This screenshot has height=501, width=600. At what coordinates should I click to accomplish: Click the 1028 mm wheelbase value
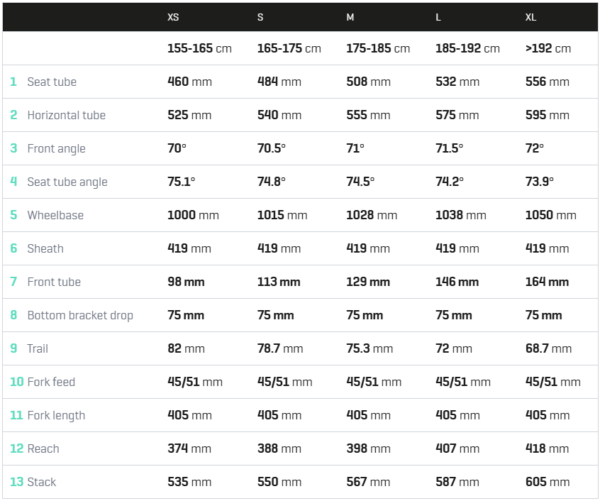[x=372, y=215]
